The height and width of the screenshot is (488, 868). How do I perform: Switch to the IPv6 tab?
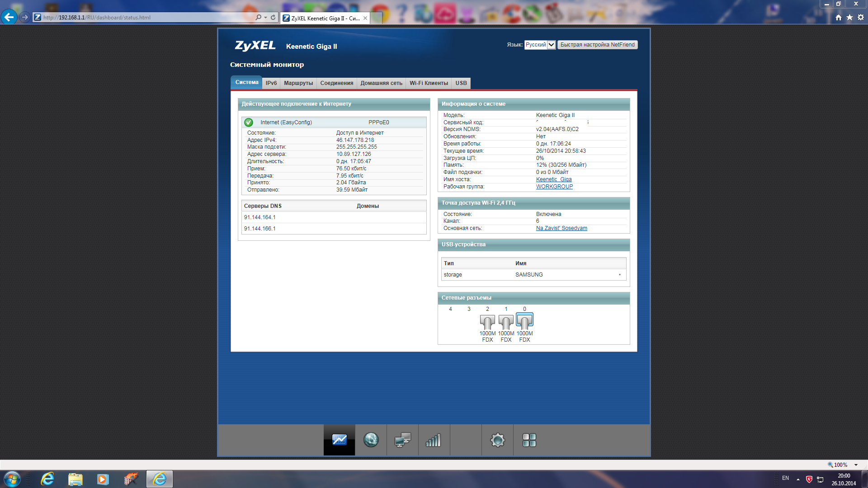(271, 83)
